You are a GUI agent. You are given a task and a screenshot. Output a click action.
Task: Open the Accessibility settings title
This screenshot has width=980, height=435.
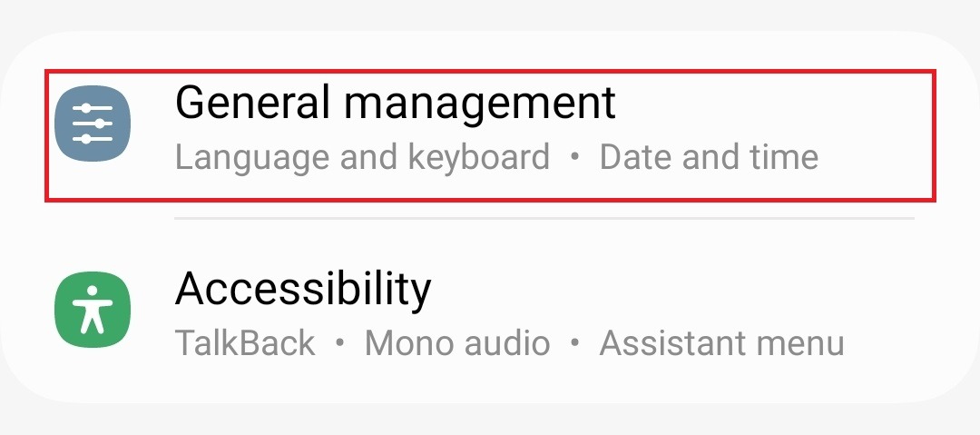[x=303, y=289]
